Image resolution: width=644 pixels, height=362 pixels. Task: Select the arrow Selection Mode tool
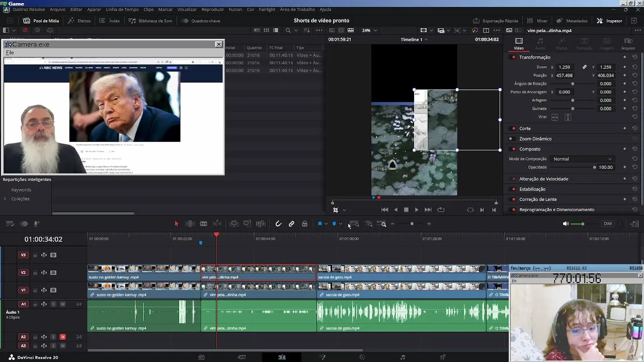click(176, 224)
